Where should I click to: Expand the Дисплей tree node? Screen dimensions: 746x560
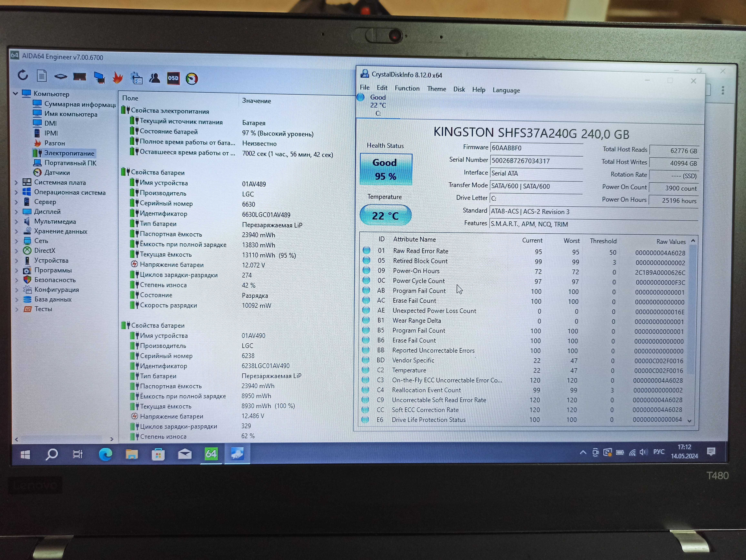click(x=16, y=212)
